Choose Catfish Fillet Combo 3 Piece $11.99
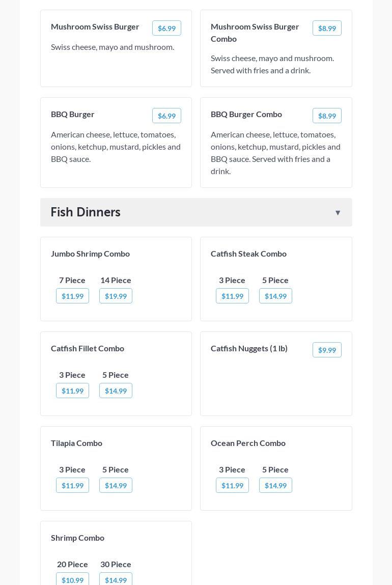 [72, 391]
